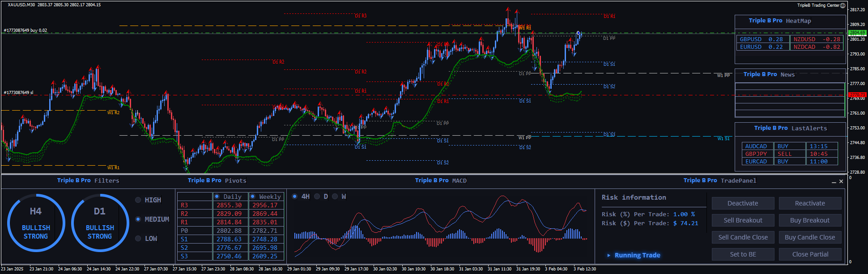The height and width of the screenshot is (274, 868).
Task: Switch MACD to the D timeframe
Action: coord(317,197)
